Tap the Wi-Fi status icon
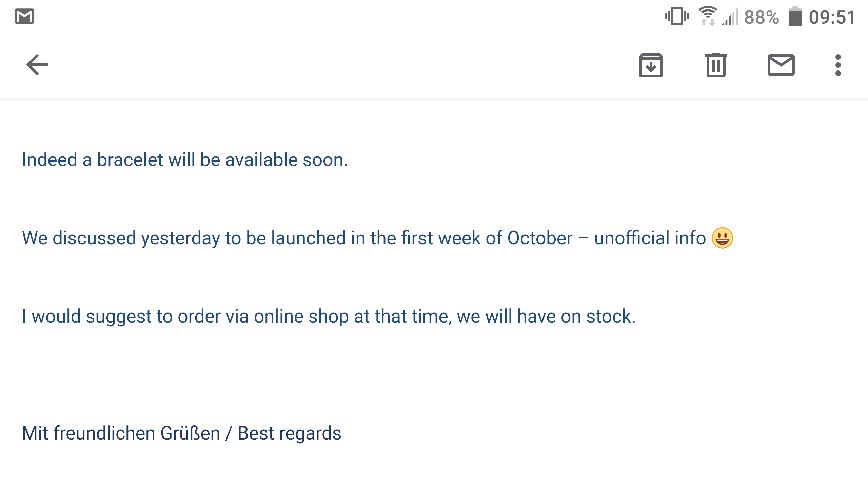The height and width of the screenshot is (488, 868). 707,16
